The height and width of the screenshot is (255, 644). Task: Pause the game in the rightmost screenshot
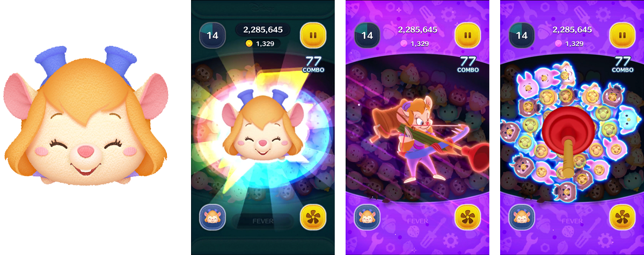pyautogui.click(x=622, y=35)
